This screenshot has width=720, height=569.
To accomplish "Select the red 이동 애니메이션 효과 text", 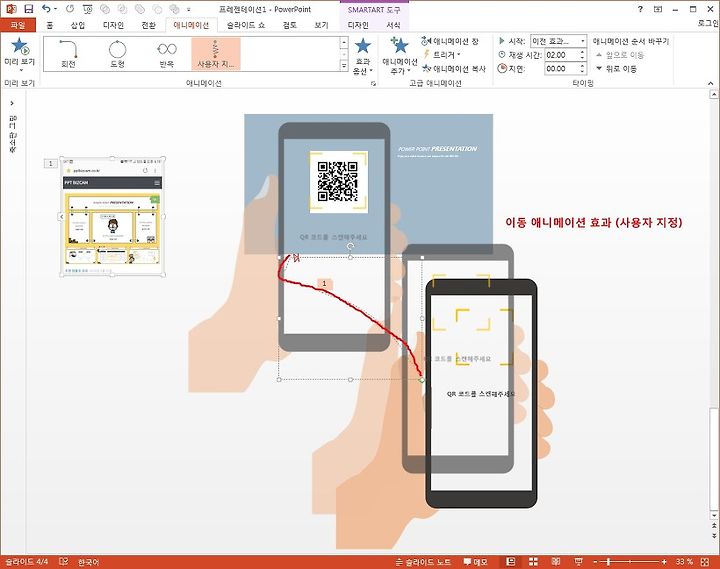I will coord(593,223).
